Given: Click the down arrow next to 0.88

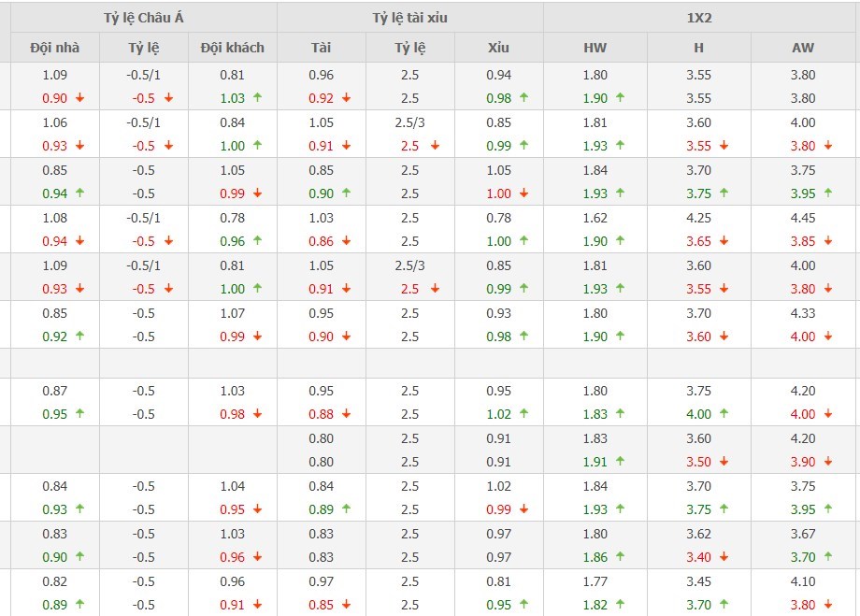Looking at the screenshot, I should coord(346,414).
